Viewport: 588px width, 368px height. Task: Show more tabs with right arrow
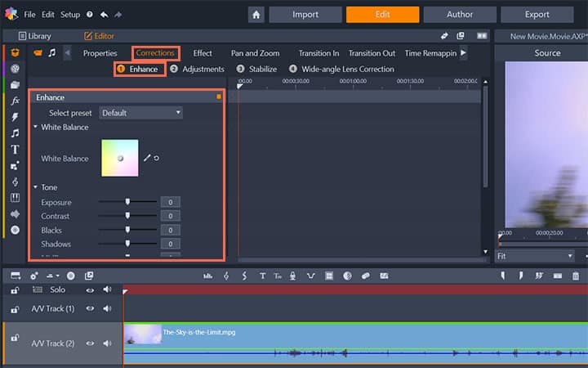(x=464, y=53)
